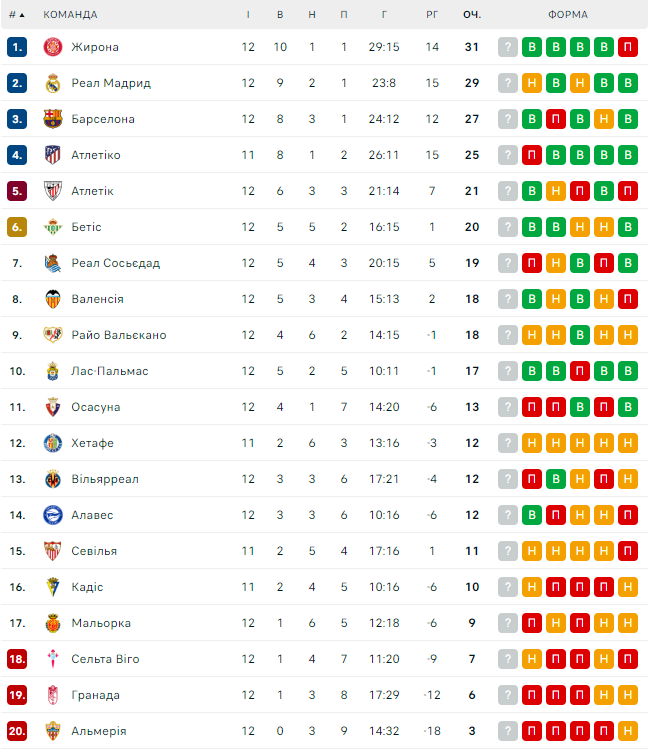
Task: Click the Villarreal club crest icon
Action: point(53,479)
